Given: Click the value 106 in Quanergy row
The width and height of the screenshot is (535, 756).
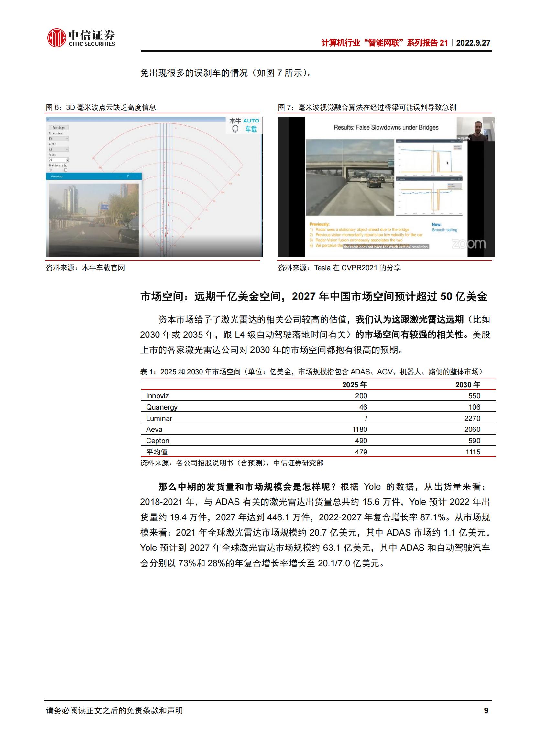Looking at the screenshot, I should click(x=475, y=407).
